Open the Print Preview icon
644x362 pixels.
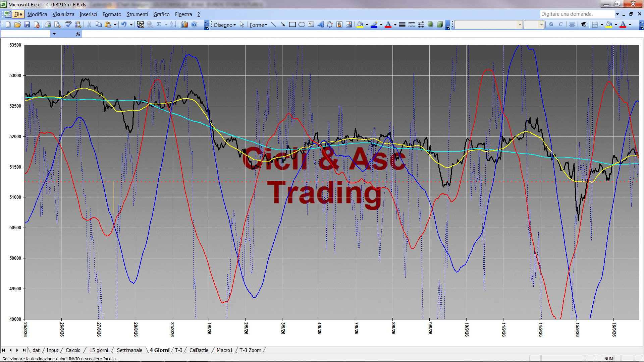coord(57,24)
